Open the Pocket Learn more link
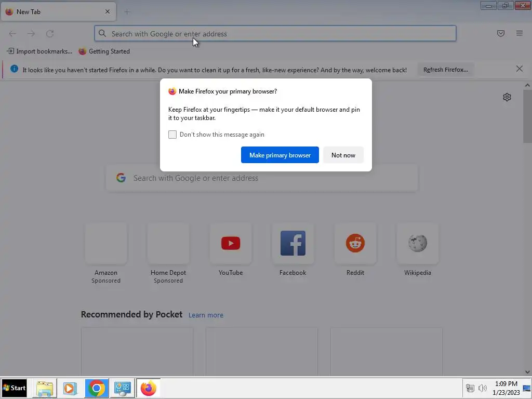This screenshot has height=399, width=532. click(x=206, y=315)
